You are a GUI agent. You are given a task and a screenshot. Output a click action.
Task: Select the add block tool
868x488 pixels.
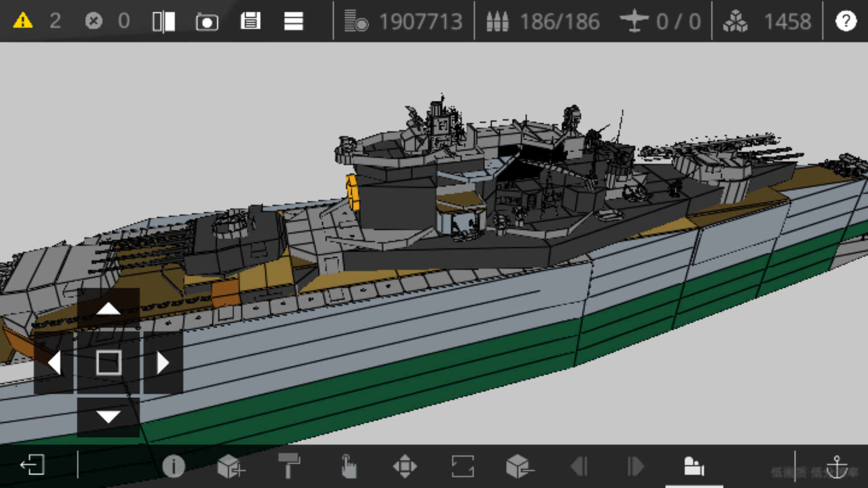click(231, 466)
